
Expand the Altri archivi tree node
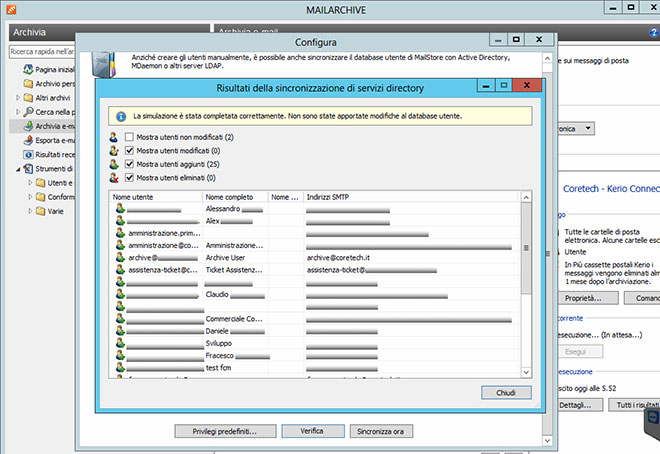coord(16,99)
